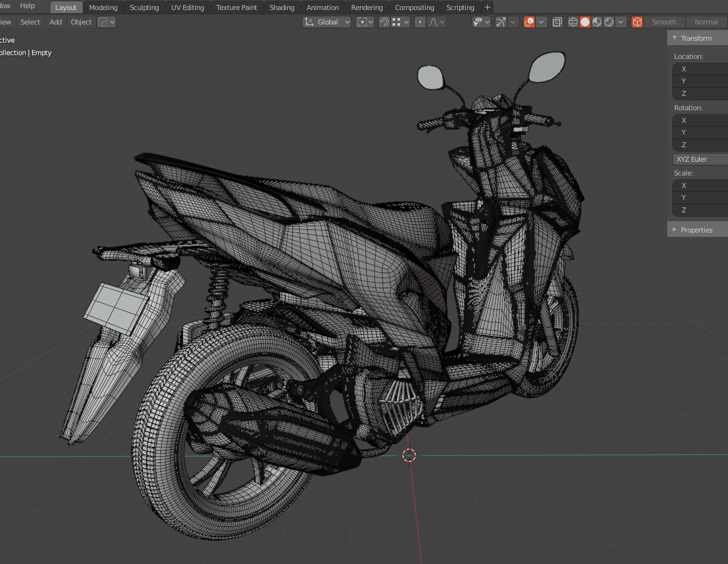Toggle proportional editing
The width and height of the screenshot is (728, 564).
tap(420, 22)
